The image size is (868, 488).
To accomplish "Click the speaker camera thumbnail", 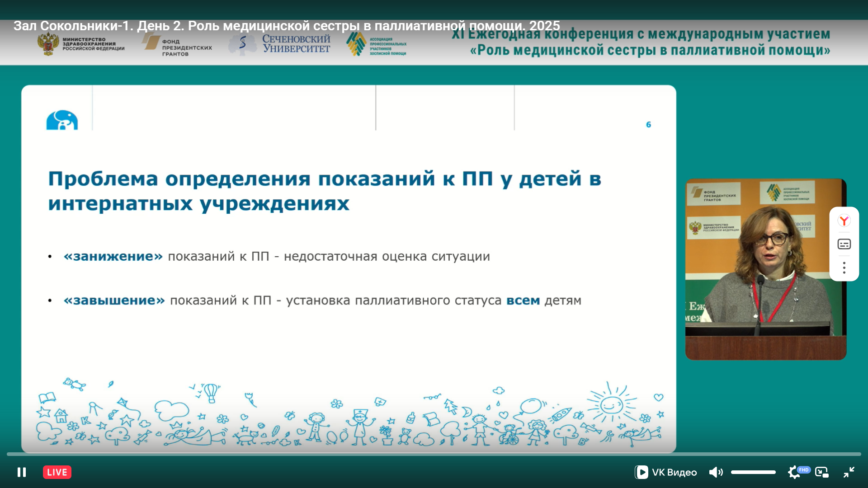I will [765, 269].
